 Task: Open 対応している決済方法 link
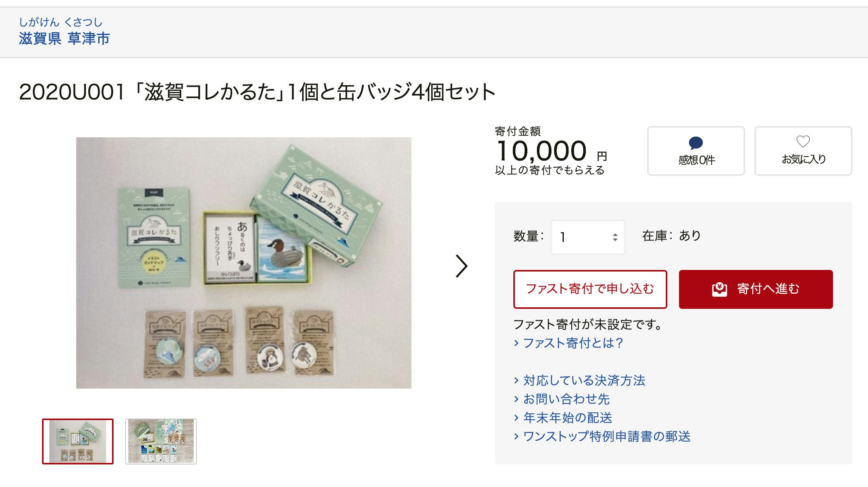[584, 380]
